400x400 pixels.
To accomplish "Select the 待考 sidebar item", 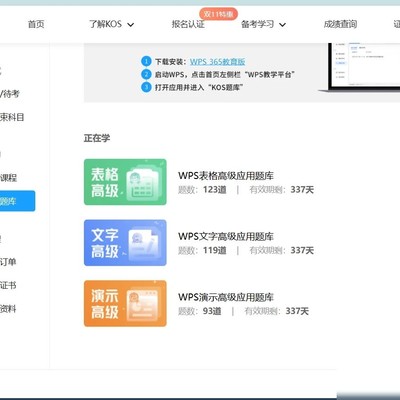I will [10, 94].
